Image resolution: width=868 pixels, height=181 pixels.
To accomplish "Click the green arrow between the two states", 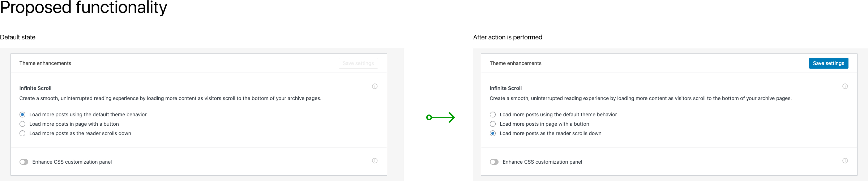I will click(x=440, y=117).
